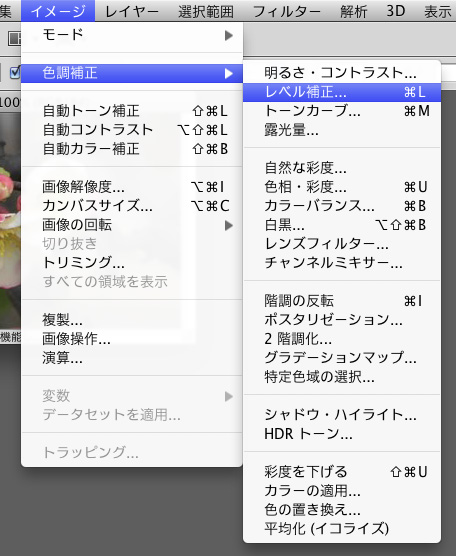Viewport: 456px width, 556px height.
Task: Open the レイヤー menu
Action: (132, 11)
